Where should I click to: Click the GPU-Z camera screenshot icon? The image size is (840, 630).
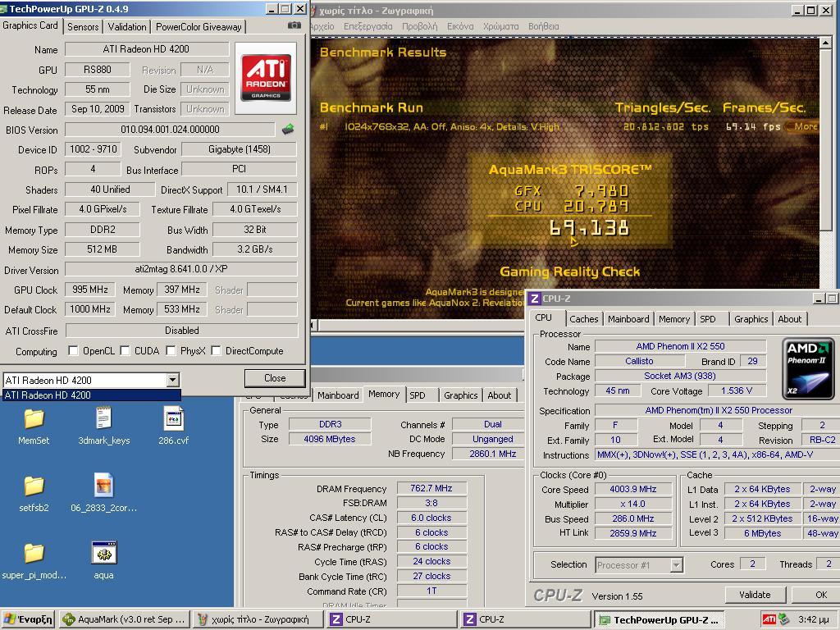coord(294,25)
